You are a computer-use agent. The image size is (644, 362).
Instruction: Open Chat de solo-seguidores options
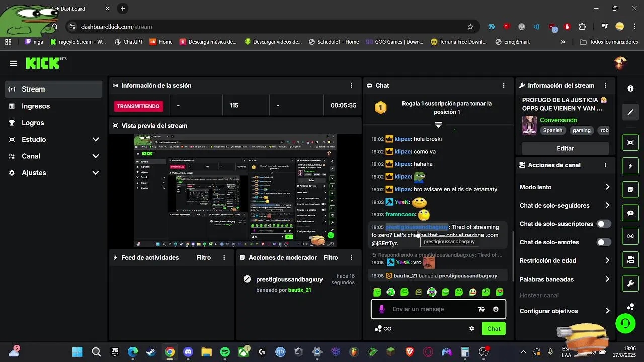[x=565, y=205]
